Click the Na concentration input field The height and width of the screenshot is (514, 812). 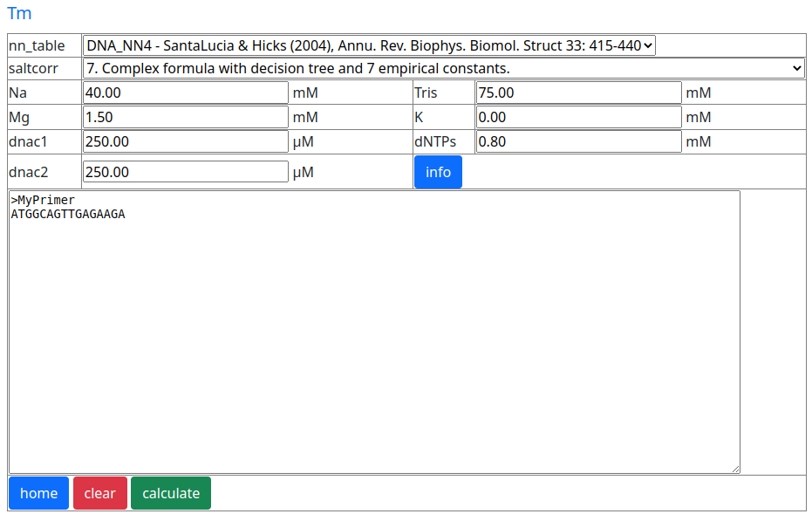point(185,93)
